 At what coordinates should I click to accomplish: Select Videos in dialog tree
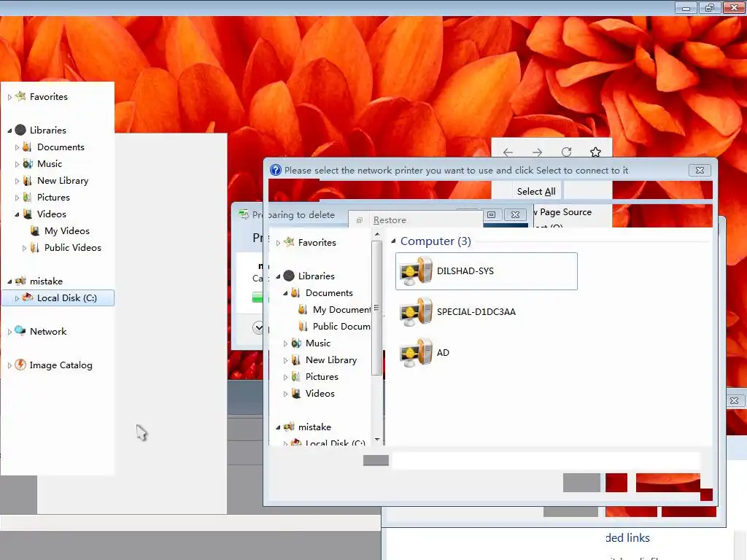click(320, 393)
